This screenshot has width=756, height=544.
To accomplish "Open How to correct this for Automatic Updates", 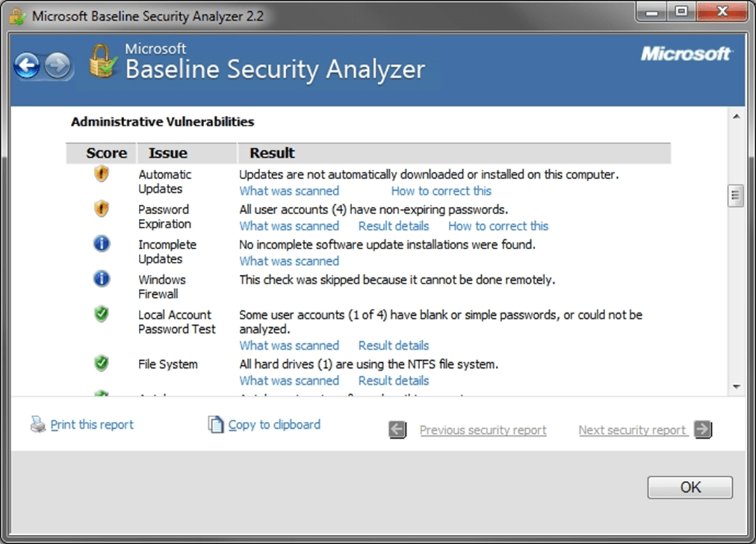I will [441, 191].
